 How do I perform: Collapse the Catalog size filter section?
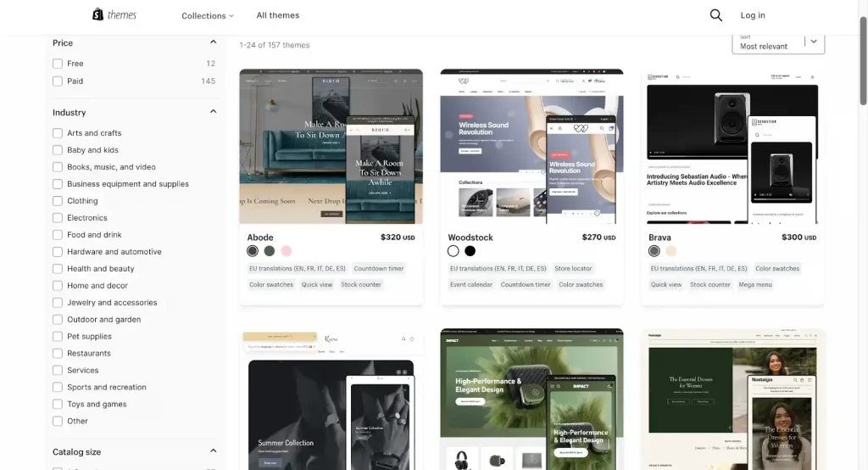(x=213, y=450)
